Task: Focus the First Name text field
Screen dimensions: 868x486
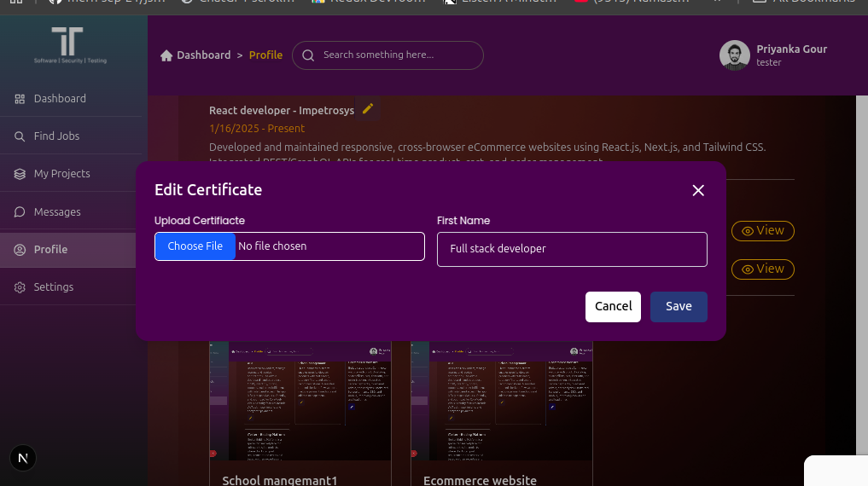Action: tap(572, 249)
